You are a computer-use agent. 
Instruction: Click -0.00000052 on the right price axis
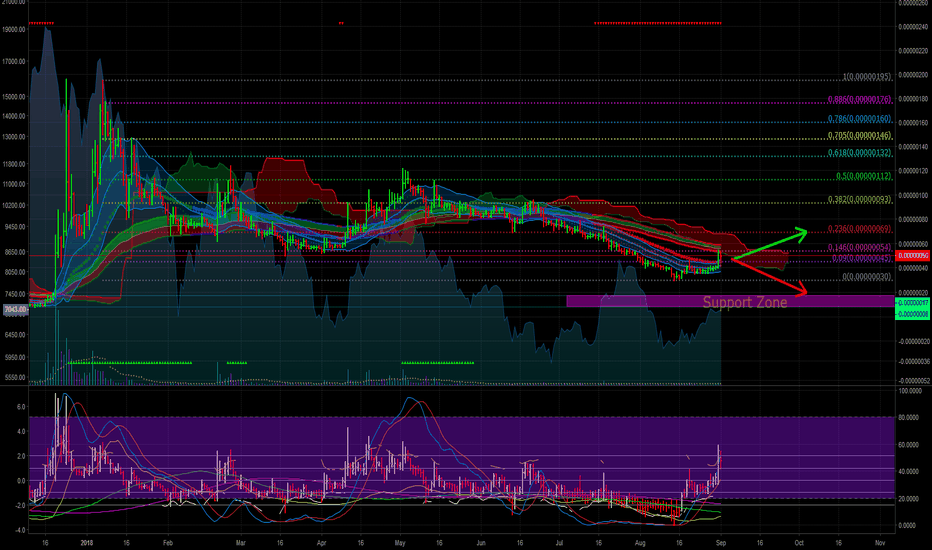[914, 381]
